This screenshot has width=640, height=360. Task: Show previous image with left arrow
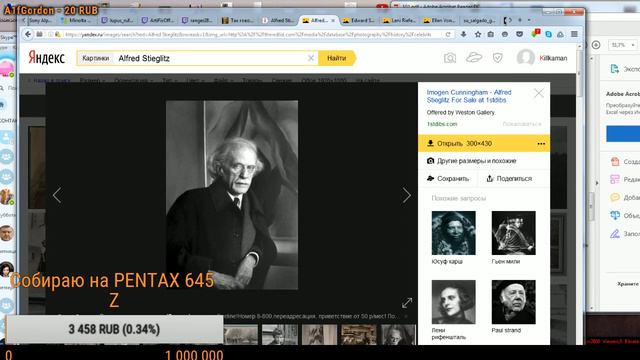point(57,195)
